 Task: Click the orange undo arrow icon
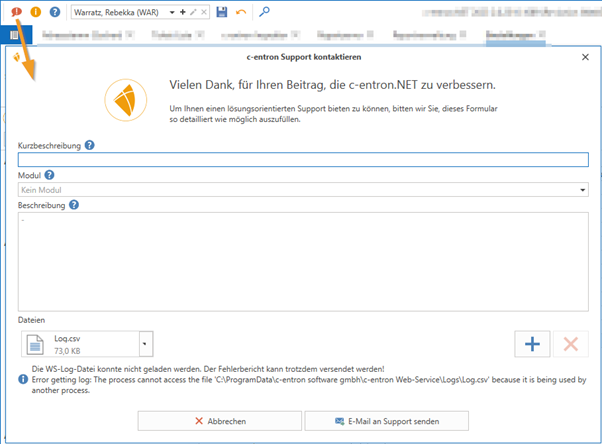pyautogui.click(x=241, y=12)
